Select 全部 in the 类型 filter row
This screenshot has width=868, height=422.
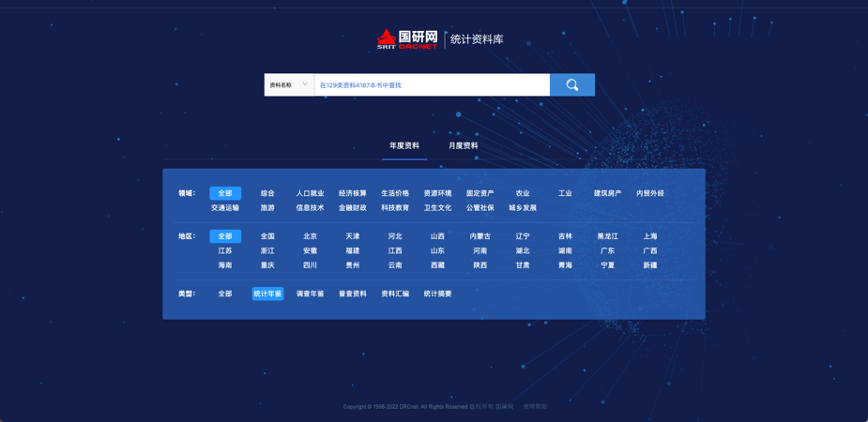coord(225,294)
